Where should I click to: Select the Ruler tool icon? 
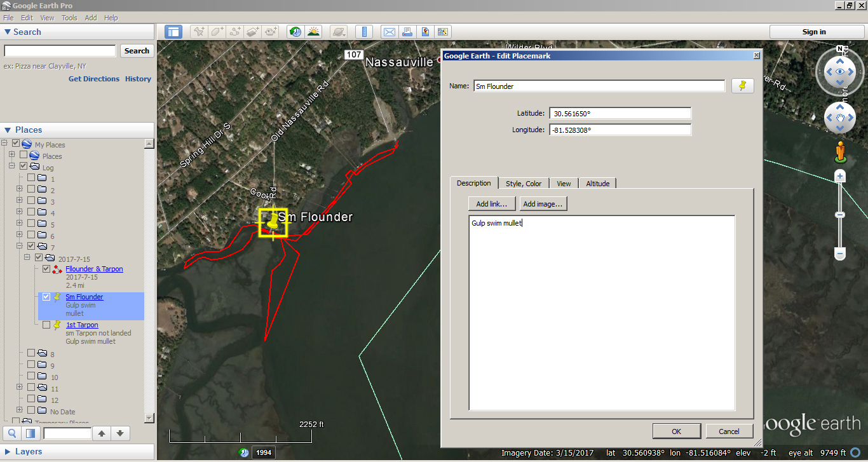tap(363, 32)
